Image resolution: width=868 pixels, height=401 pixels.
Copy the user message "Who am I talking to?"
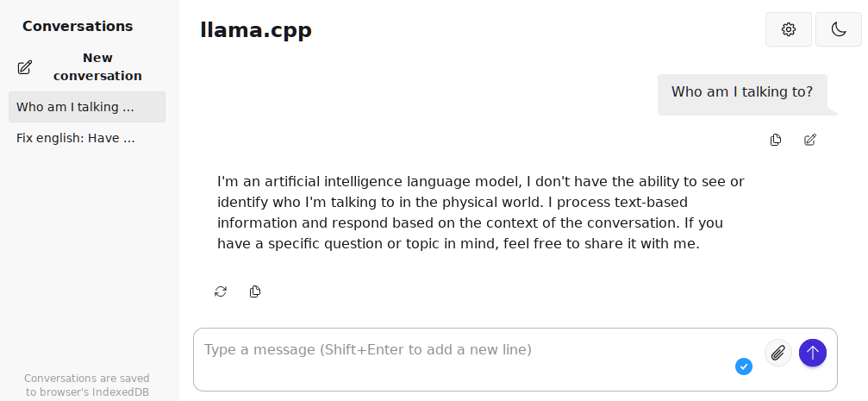[x=776, y=140]
